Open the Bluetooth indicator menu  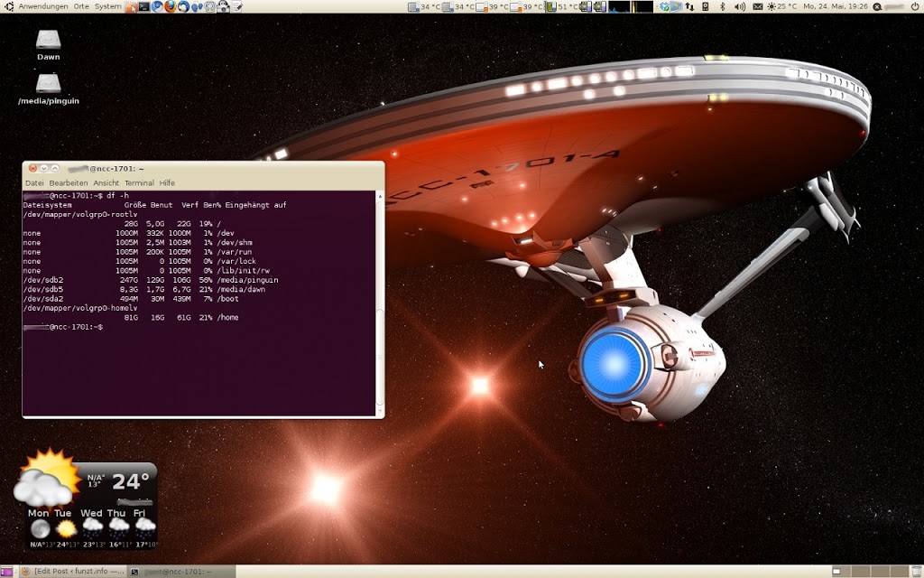723,6
